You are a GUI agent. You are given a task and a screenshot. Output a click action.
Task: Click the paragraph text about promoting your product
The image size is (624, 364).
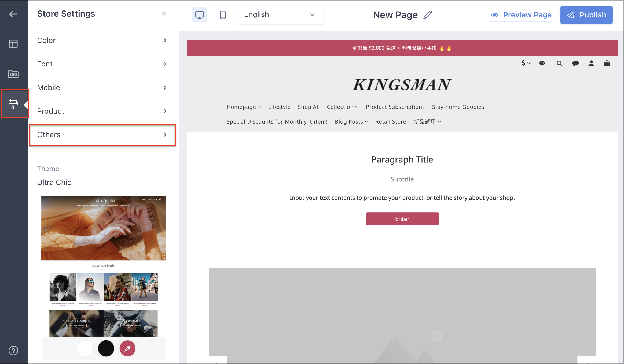402,198
